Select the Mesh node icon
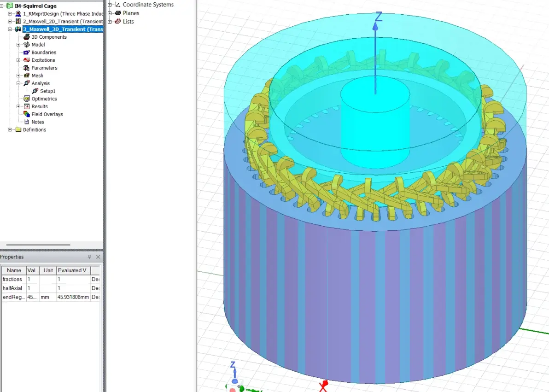Image resolution: width=549 pixels, height=392 pixels. tap(27, 76)
